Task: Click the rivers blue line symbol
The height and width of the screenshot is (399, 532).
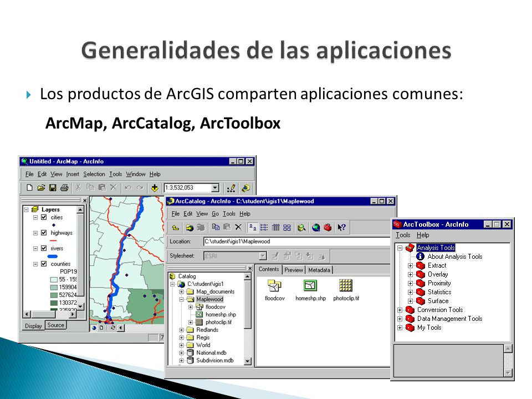Action: point(53,256)
